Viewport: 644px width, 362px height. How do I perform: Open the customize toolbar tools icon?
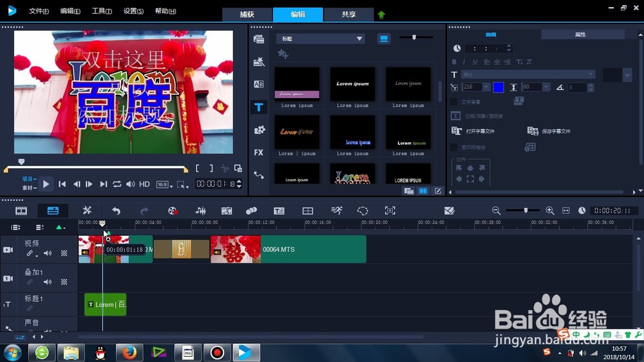pyautogui.click(x=87, y=211)
